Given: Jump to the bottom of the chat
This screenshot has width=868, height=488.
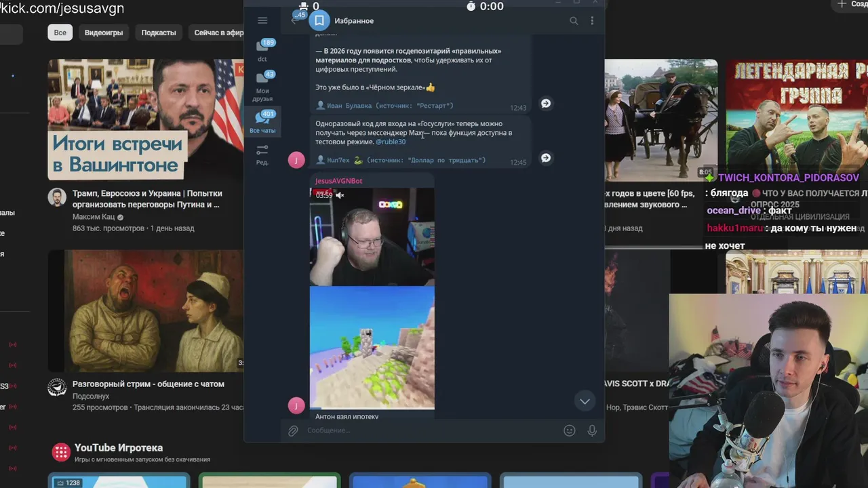Looking at the screenshot, I should point(585,401).
